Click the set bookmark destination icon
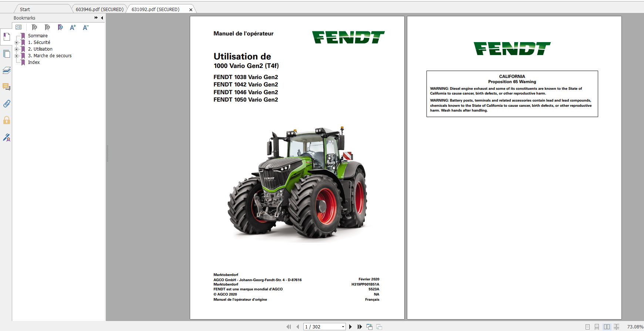644x331 pixels. pos(60,27)
